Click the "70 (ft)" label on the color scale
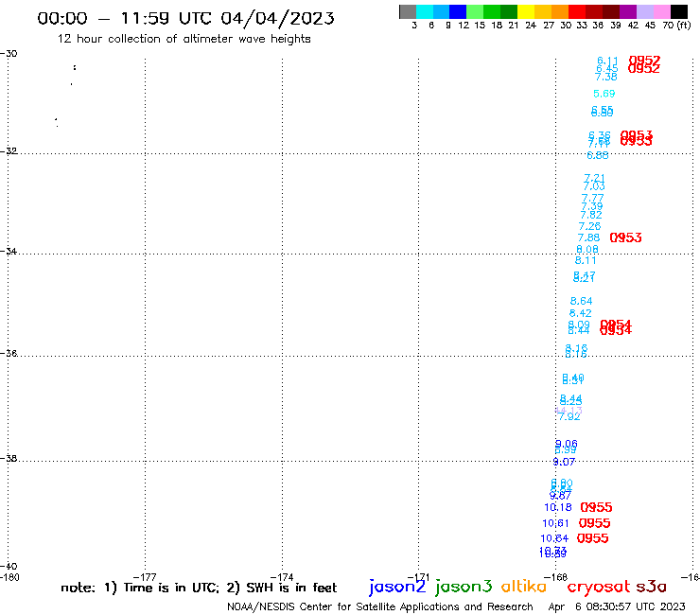Image resolution: width=700 pixels, height=615 pixels. tap(676, 26)
